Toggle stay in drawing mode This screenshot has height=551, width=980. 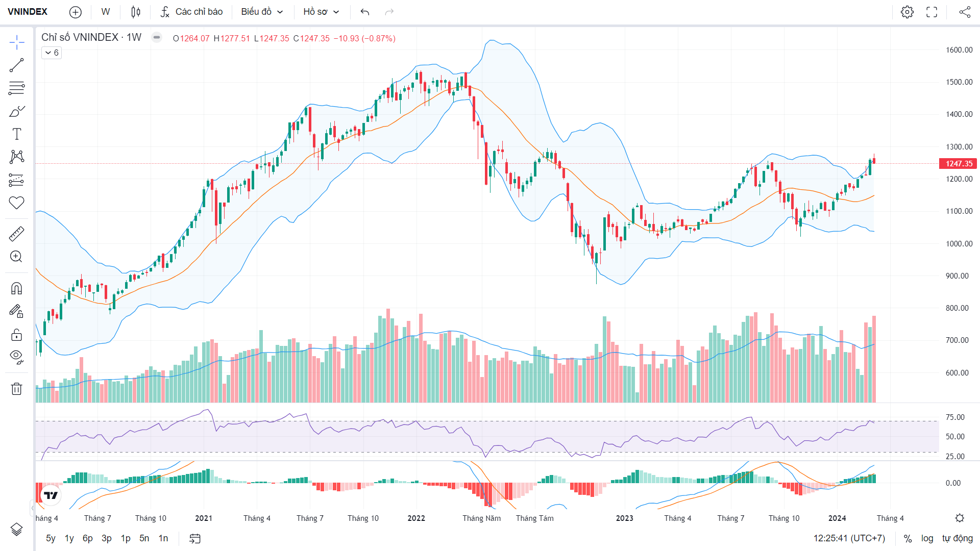(16, 311)
